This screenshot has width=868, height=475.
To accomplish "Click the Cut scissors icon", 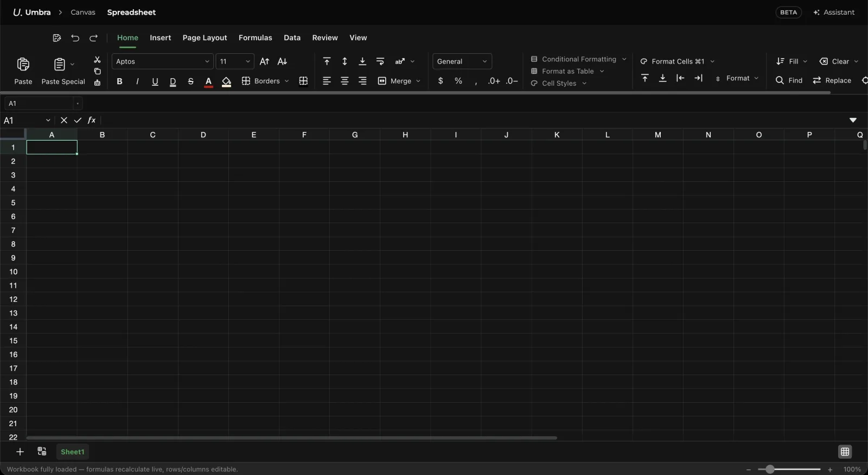I will pos(97,60).
